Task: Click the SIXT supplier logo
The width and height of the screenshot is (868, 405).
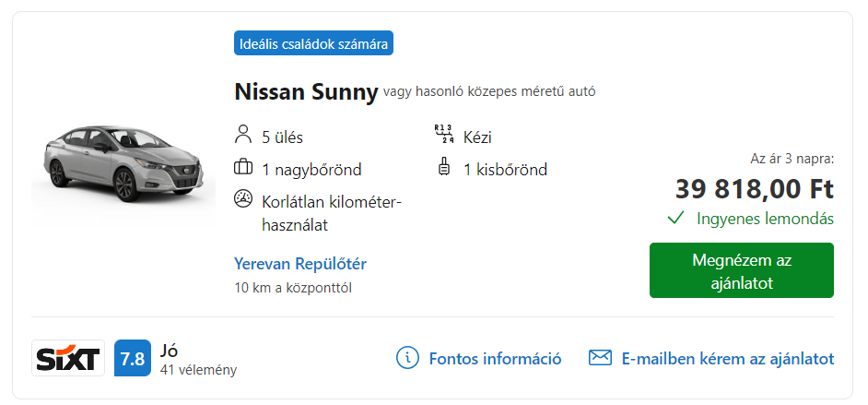Action: pos(68,359)
